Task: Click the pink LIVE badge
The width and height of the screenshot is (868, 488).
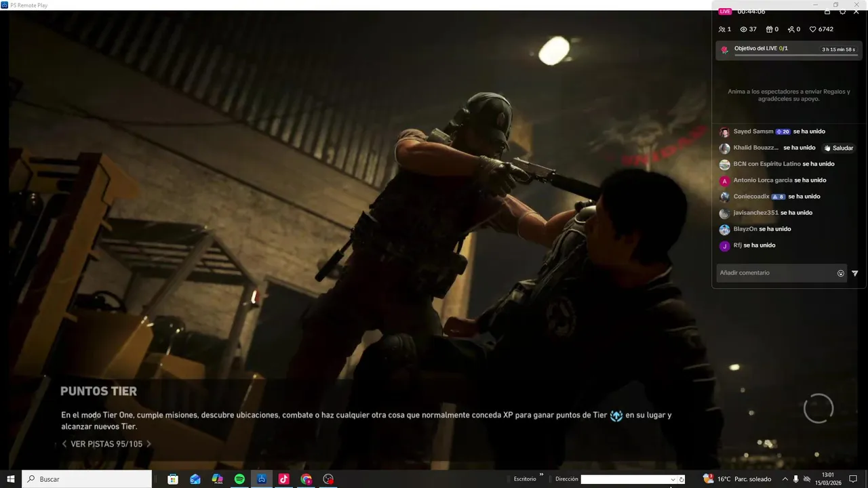Action: pos(726,12)
